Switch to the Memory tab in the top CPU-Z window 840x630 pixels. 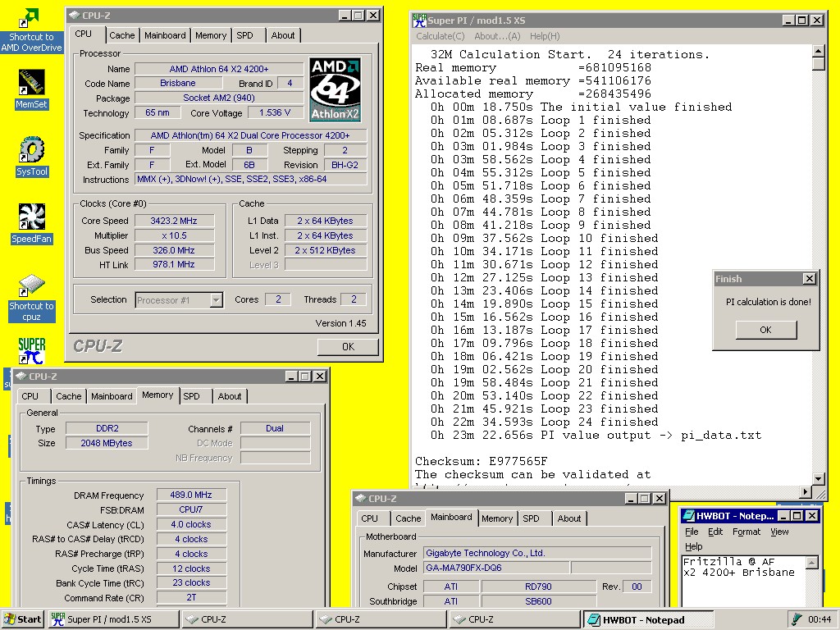pos(211,35)
